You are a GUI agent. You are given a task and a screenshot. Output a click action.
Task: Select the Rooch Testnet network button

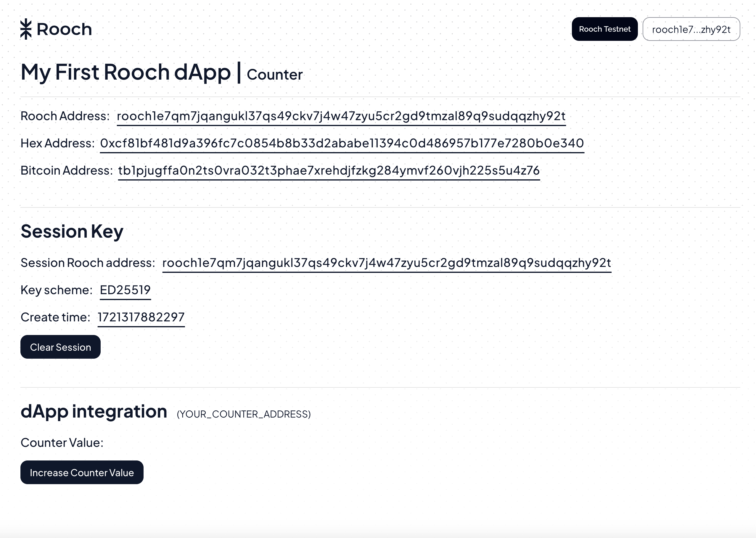[605, 29]
